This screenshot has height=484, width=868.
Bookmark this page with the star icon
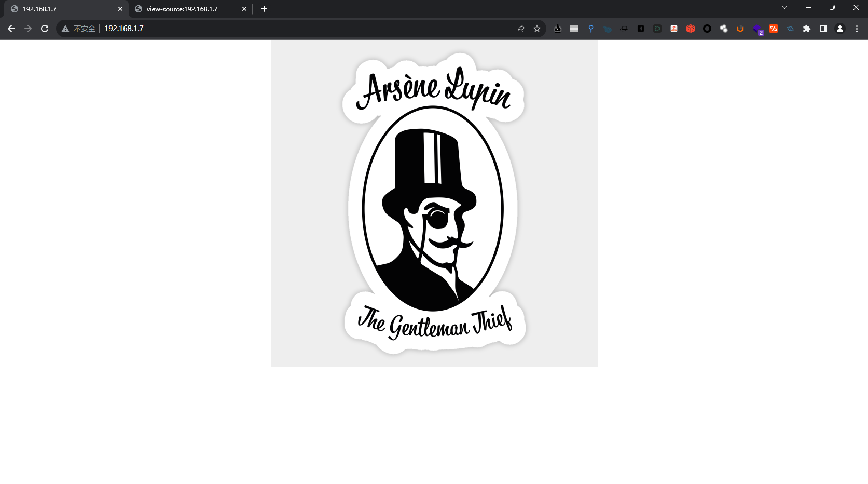tap(537, 29)
